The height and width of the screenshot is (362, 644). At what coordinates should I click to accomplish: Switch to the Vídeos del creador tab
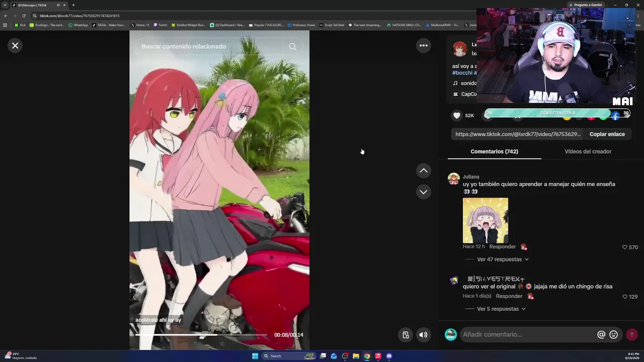588,151
